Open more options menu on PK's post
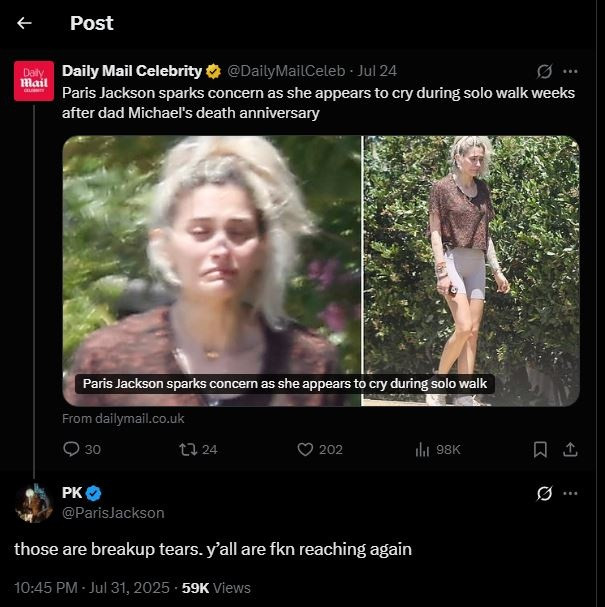This screenshot has height=607, width=605. [x=571, y=493]
